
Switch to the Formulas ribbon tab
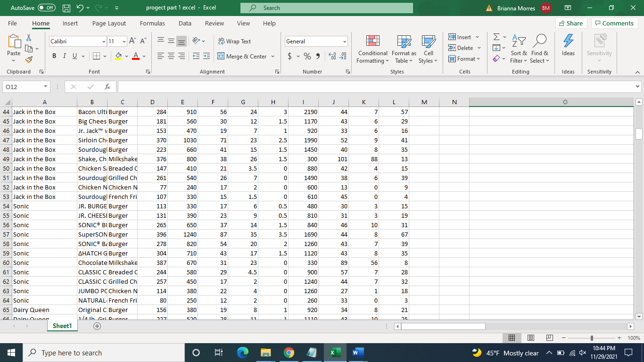(x=152, y=23)
